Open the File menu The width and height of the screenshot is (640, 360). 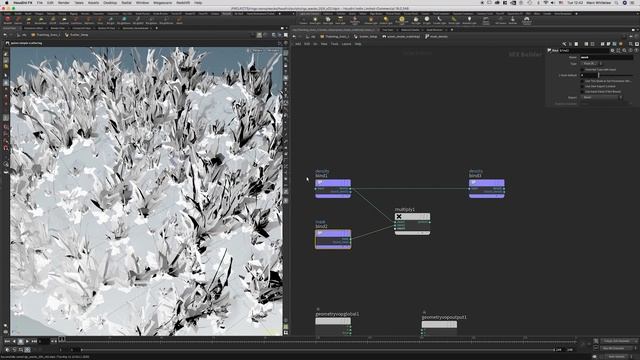coord(40,2)
